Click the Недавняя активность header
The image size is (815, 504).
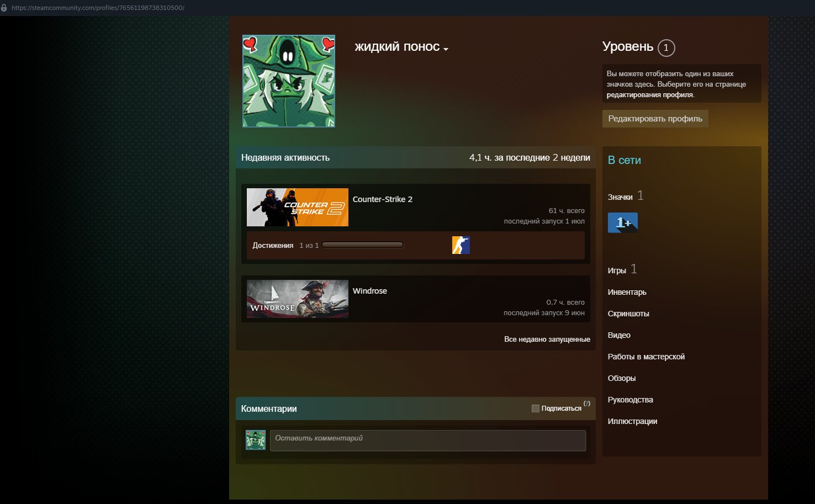285,158
